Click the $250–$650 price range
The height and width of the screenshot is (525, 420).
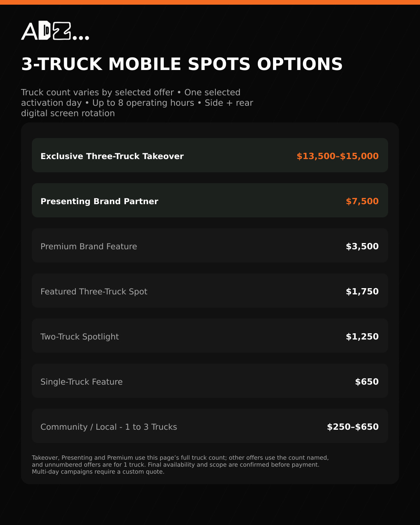click(353, 427)
